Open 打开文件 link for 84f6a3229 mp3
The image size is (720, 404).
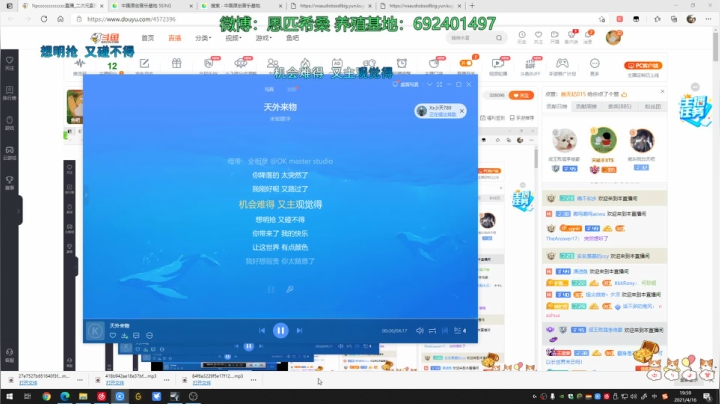[x=202, y=383]
